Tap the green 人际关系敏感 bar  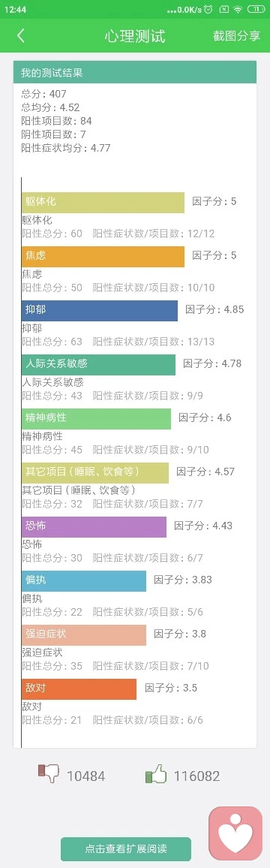(98, 365)
